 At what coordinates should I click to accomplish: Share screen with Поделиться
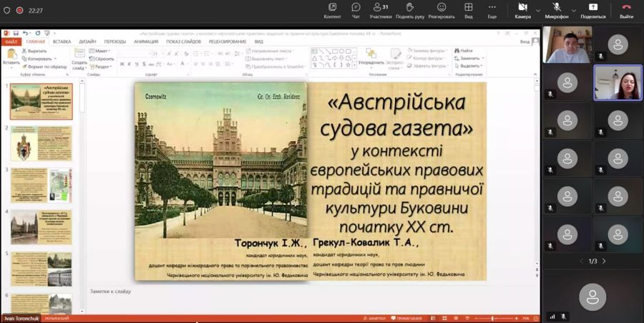593,11
